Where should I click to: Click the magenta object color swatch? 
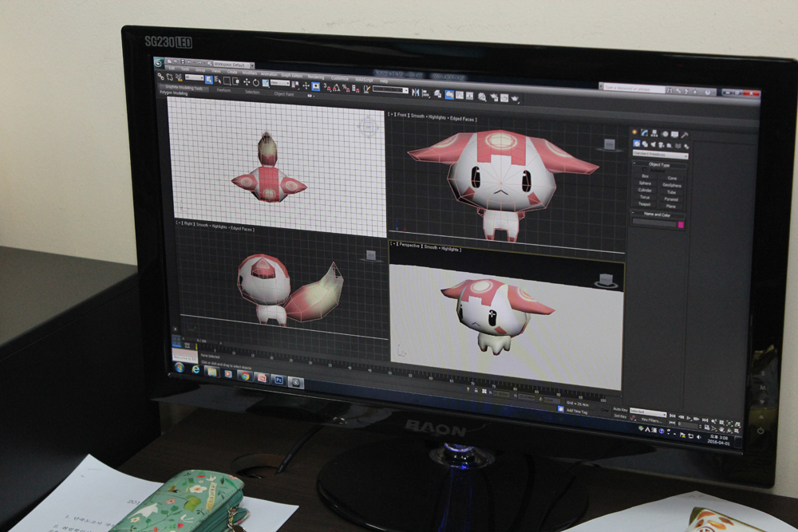681,224
